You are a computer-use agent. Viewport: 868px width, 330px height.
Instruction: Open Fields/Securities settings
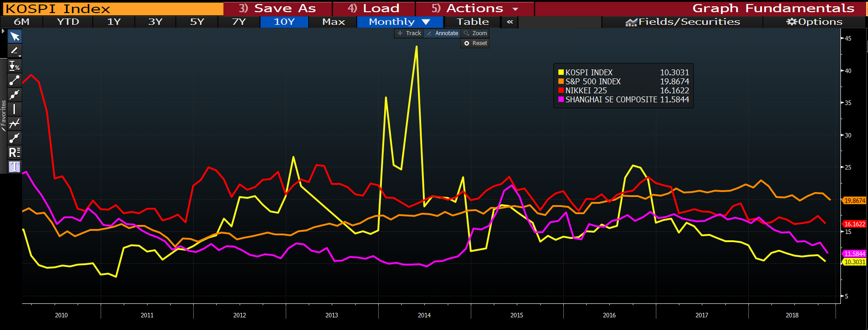click(682, 22)
